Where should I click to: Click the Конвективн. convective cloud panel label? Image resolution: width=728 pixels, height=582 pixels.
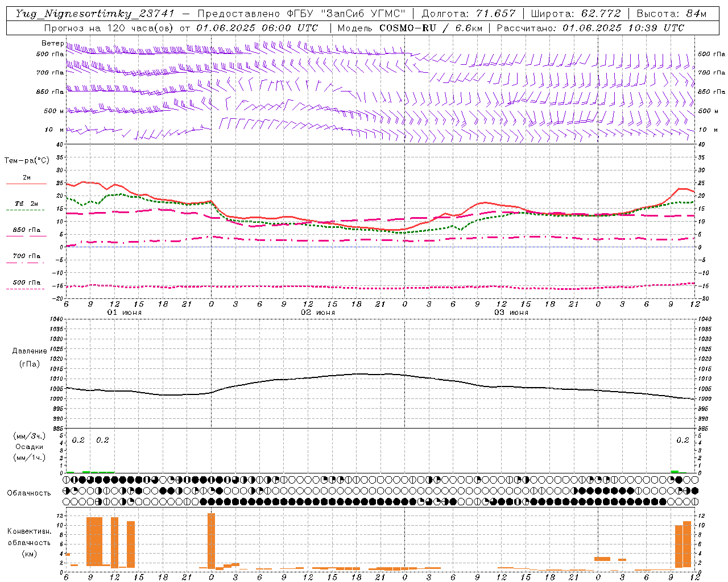pyautogui.click(x=29, y=531)
